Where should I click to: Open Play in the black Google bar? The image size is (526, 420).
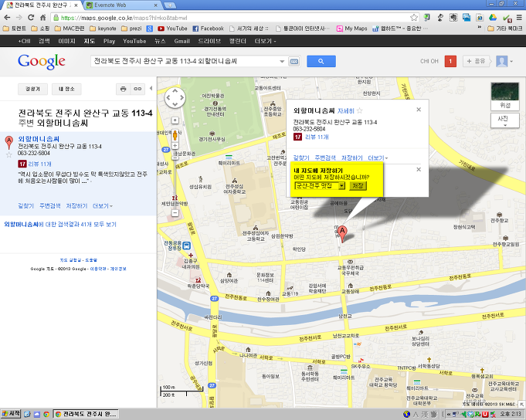pyautogui.click(x=109, y=41)
